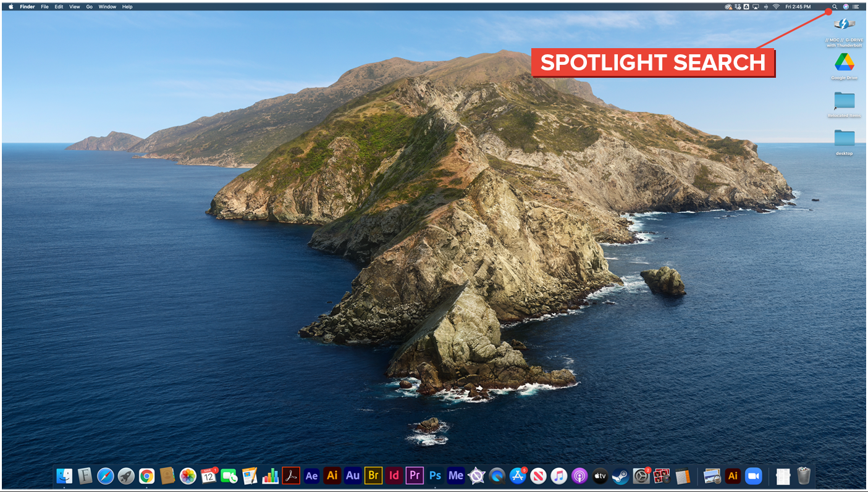Open the Window menu
868x492 pixels.
point(107,7)
